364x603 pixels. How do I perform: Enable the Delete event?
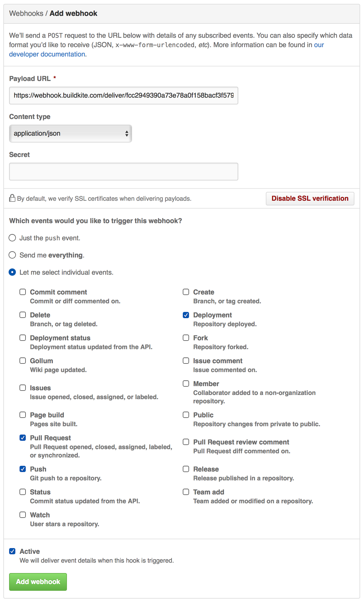tap(23, 315)
